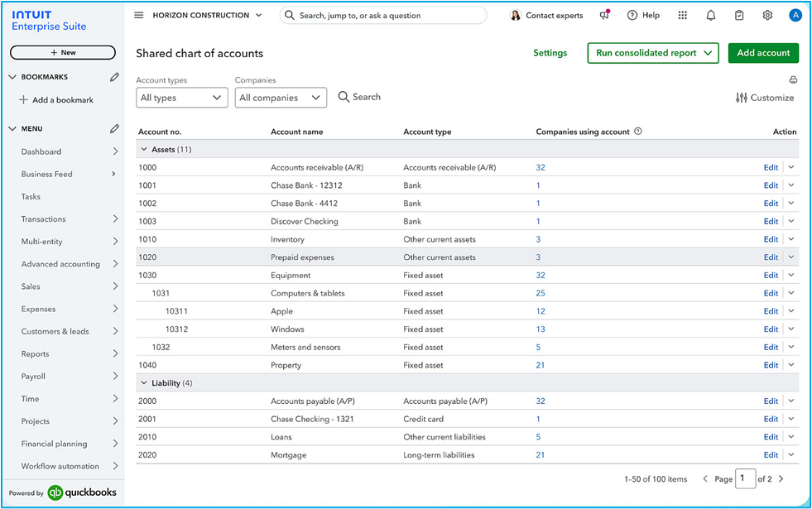Screen dimensions: 812x509
Task: Collapse the Menu section
Action: 13,128
